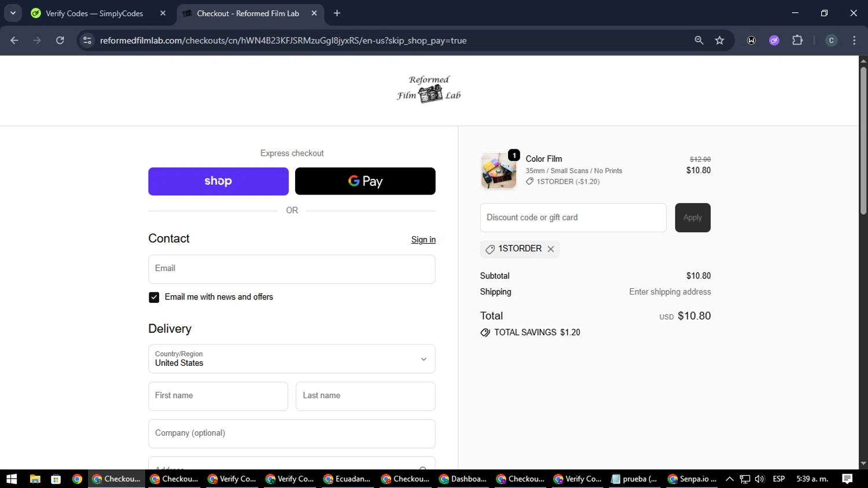
Task: Click the browser forward arrow
Action: [37, 41]
